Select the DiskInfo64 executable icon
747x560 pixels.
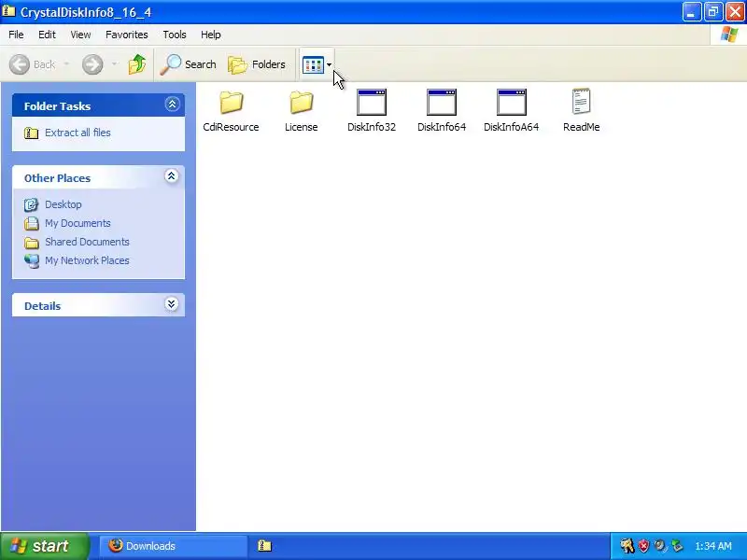click(442, 102)
